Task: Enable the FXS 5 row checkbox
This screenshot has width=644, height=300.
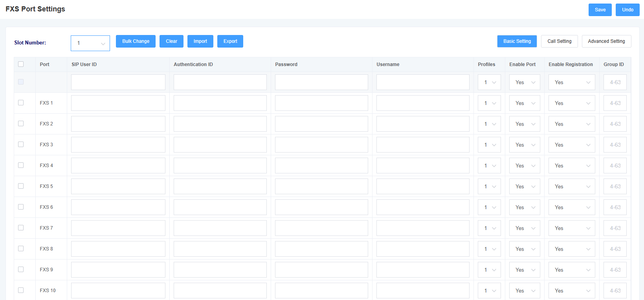Action: (21, 186)
